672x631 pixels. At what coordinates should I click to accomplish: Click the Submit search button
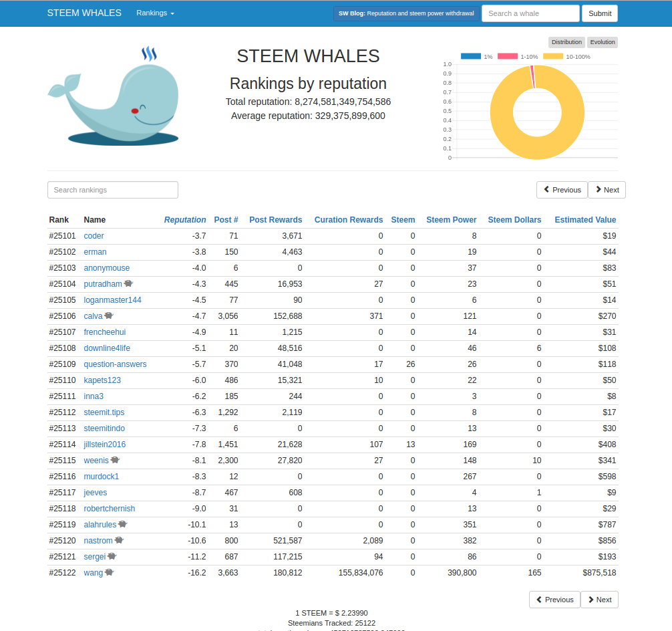pos(600,13)
